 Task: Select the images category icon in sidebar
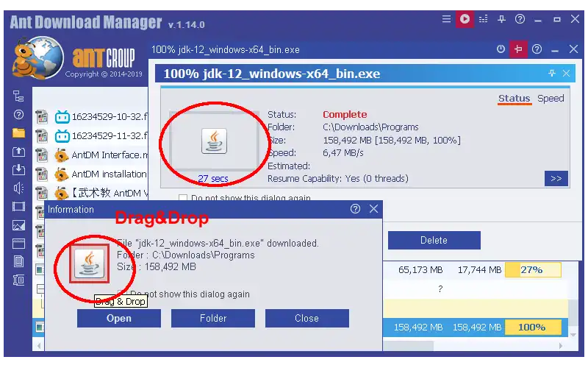click(19, 225)
